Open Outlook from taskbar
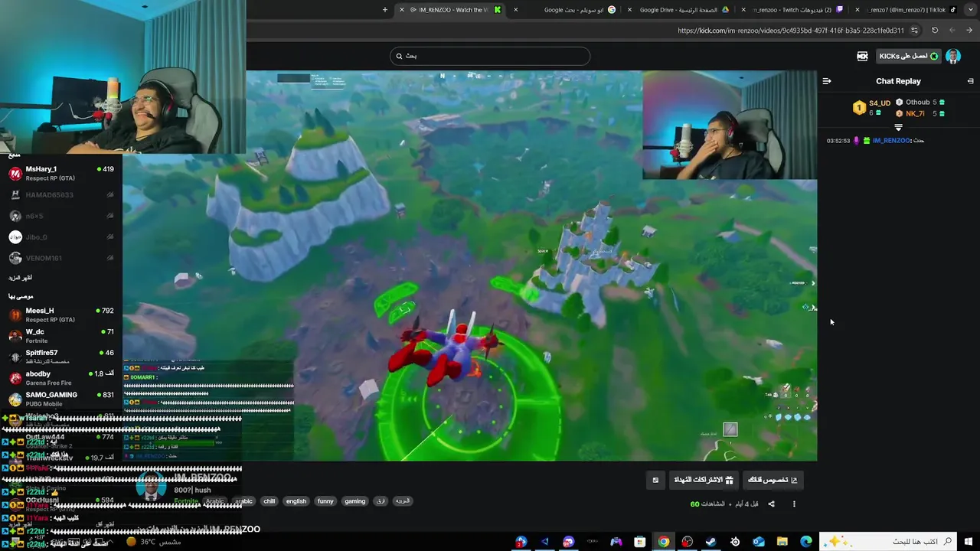Image resolution: width=980 pixels, height=551 pixels. (758, 542)
